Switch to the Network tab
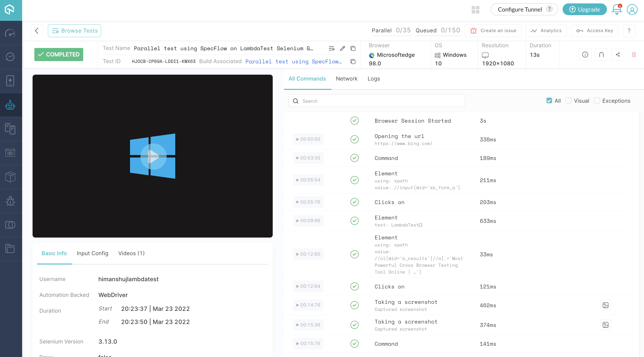The height and width of the screenshot is (357, 644). tap(347, 78)
